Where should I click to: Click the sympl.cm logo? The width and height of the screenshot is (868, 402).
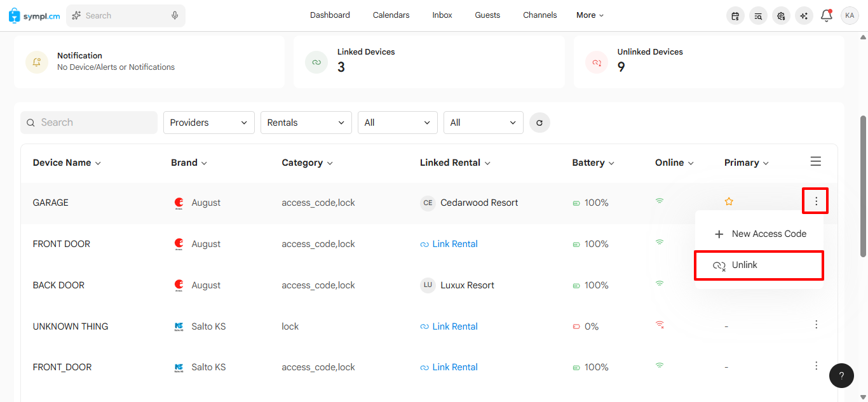35,15
